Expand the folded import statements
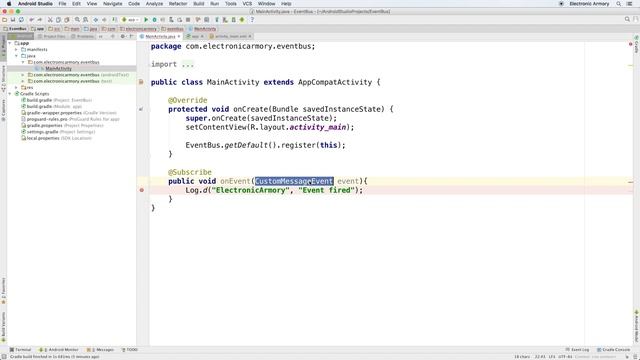The image size is (640, 360). (x=188, y=64)
